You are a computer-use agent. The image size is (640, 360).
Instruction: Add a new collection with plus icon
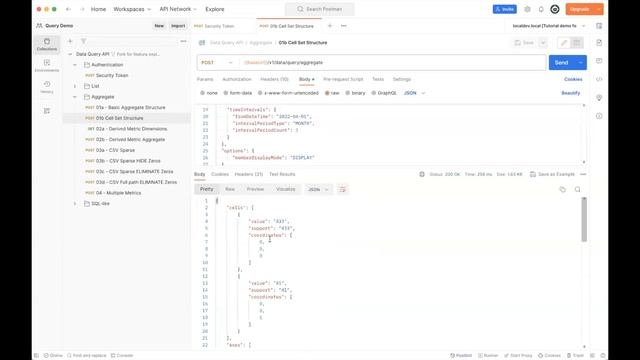tap(70, 41)
